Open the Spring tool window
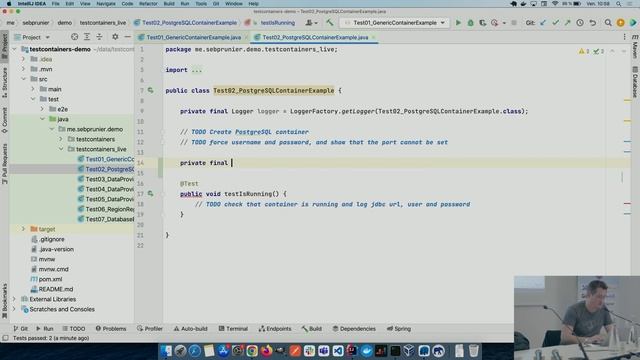This screenshot has height=360, width=640. click(399, 329)
